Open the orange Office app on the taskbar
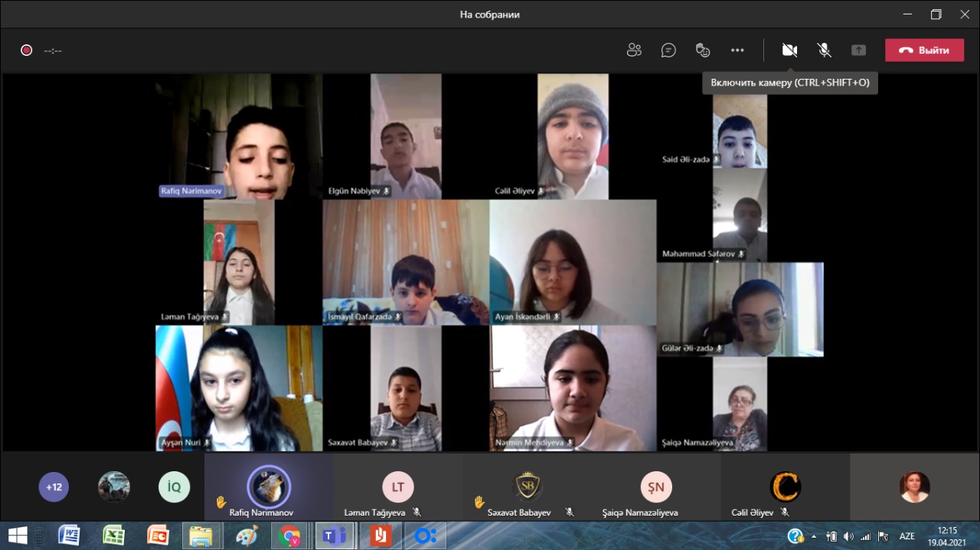This screenshot has height=550, width=980. click(x=381, y=535)
